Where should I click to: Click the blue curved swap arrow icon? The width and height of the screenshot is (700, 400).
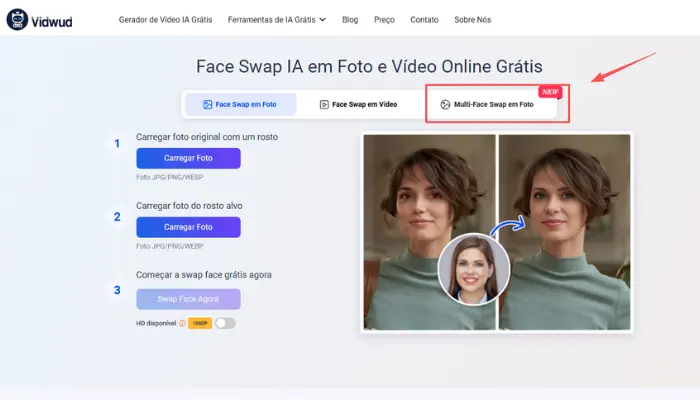click(508, 225)
